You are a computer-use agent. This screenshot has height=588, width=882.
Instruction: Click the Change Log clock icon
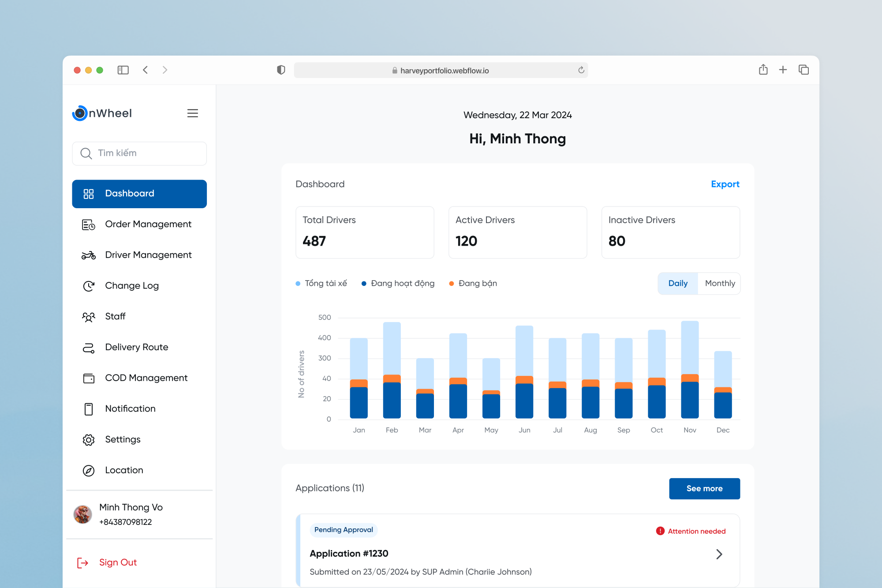[88, 286]
